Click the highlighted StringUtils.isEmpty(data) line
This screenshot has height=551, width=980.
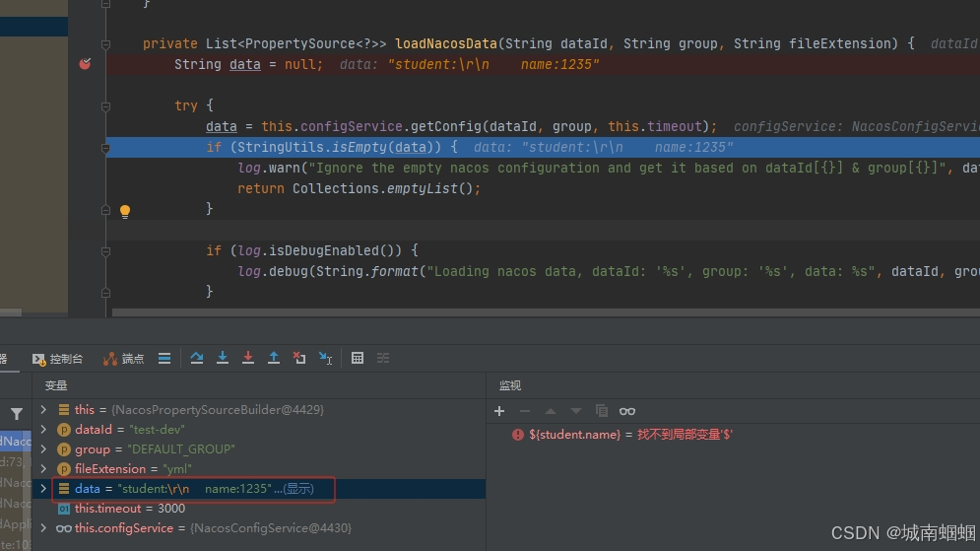pyautogui.click(x=543, y=147)
